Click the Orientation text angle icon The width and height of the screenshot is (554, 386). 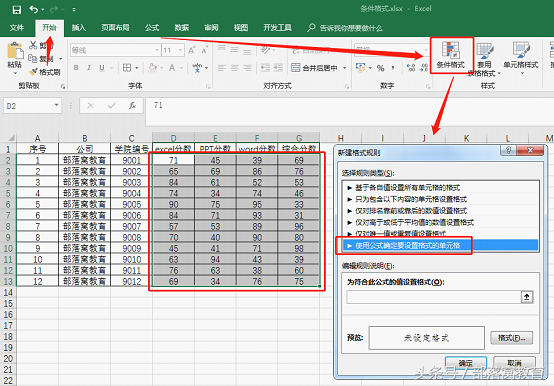point(265,51)
